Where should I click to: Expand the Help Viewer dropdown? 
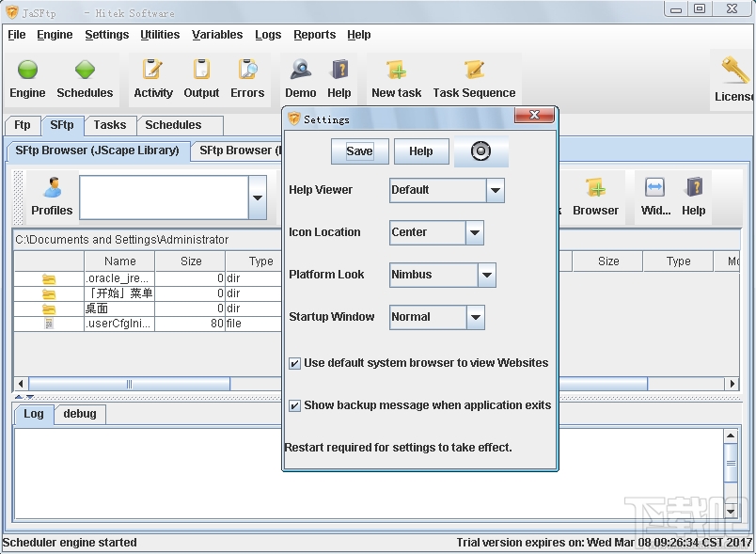pyautogui.click(x=496, y=190)
